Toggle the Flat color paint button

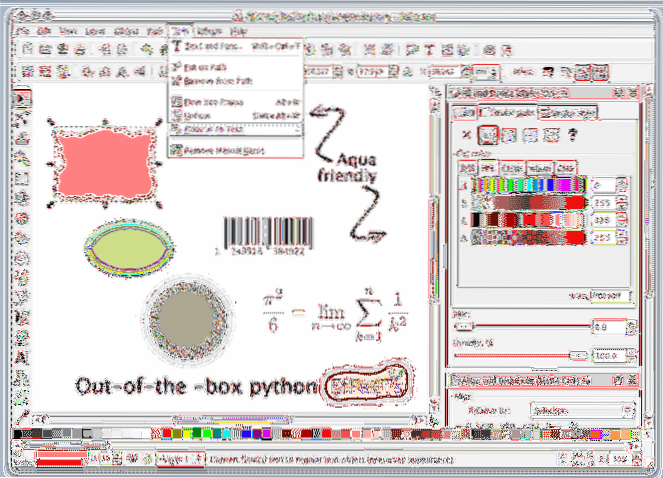(x=488, y=134)
